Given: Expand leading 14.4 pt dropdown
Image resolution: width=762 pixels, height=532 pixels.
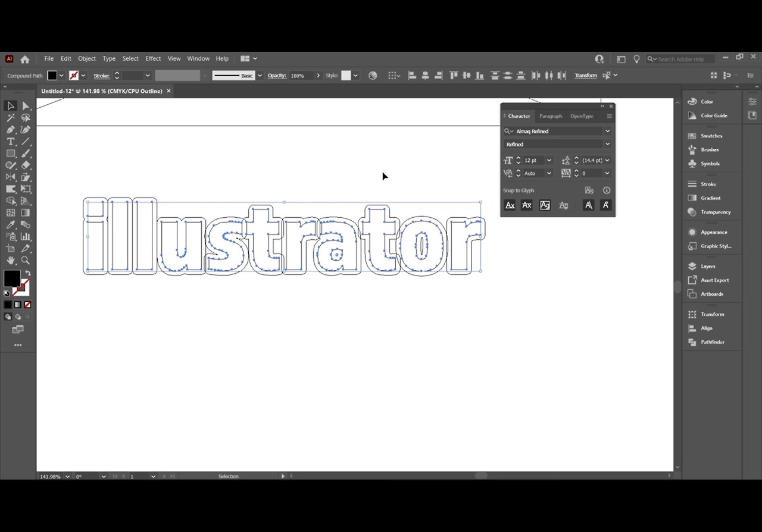Looking at the screenshot, I should coord(607,161).
